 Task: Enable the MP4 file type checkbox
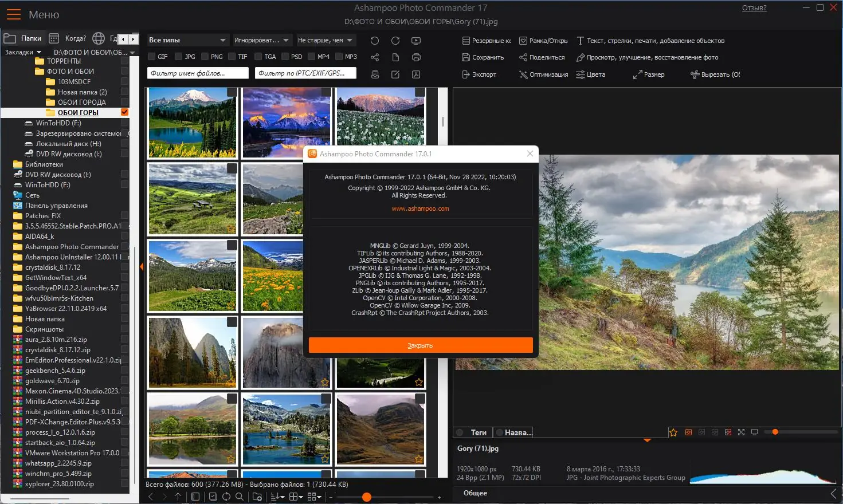(312, 57)
